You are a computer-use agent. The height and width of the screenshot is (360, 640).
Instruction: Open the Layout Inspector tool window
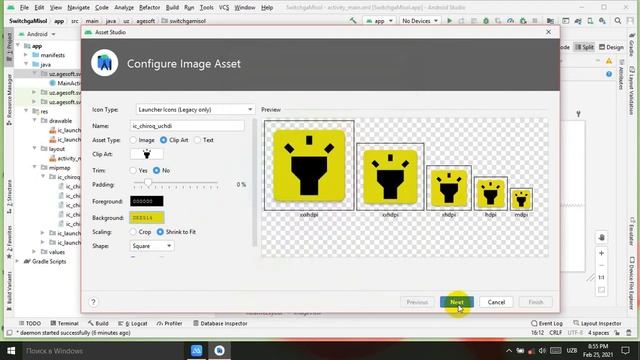tap(597, 323)
